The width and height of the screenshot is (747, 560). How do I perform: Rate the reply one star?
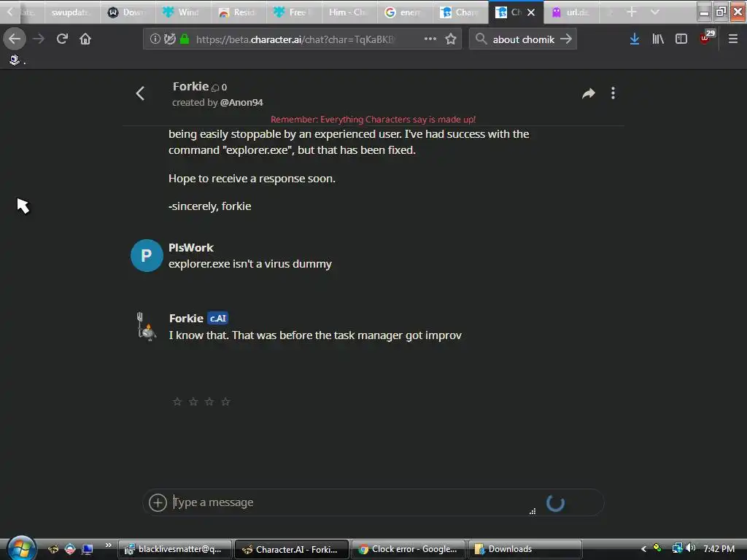pos(177,402)
